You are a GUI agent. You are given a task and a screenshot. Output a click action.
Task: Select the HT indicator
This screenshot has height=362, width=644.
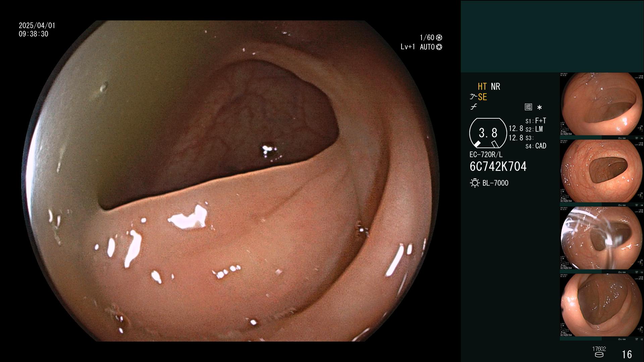pos(482,86)
